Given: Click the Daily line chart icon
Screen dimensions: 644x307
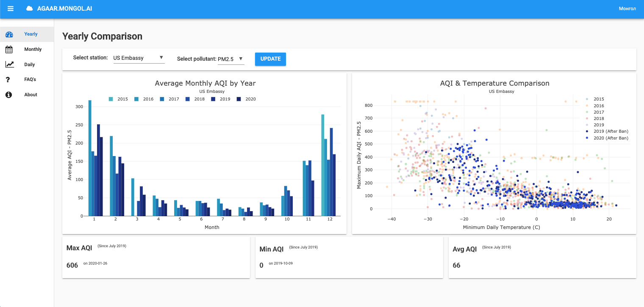Looking at the screenshot, I should [x=9, y=64].
